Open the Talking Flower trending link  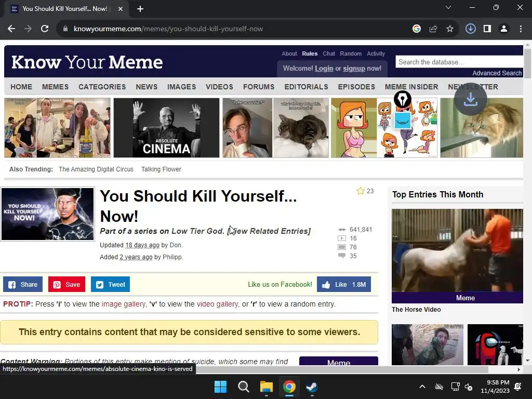pyautogui.click(x=161, y=169)
